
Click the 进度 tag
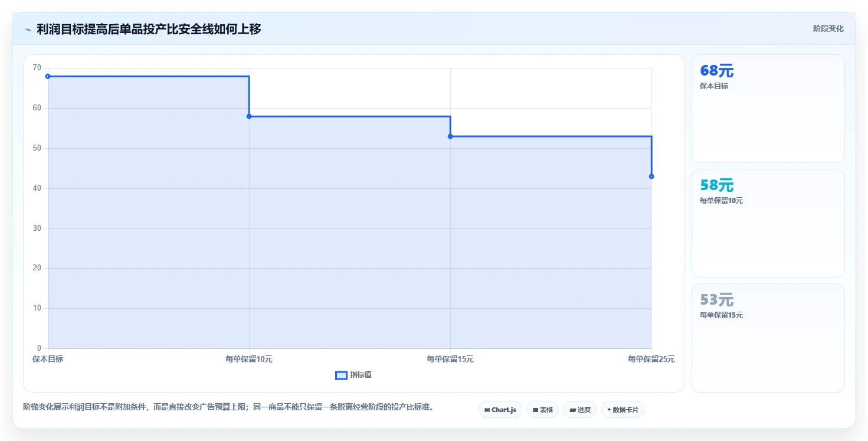pyautogui.click(x=580, y=410)
